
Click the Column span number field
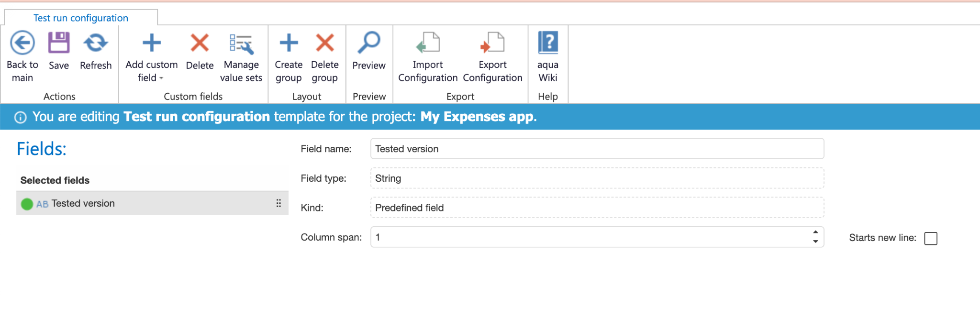click(589, 237)
